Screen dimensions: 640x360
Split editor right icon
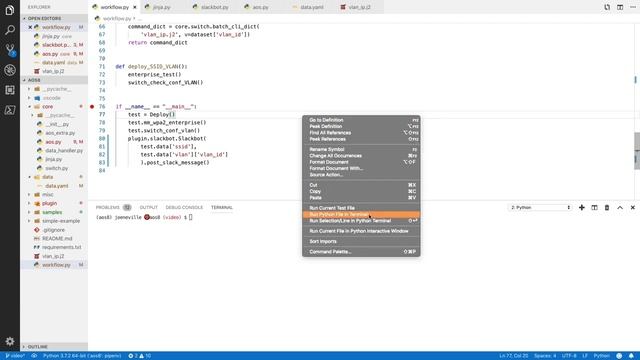click(620, 7)
